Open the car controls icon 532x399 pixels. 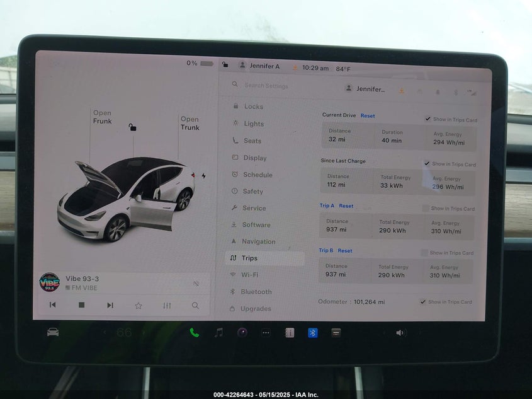(53, 332)
